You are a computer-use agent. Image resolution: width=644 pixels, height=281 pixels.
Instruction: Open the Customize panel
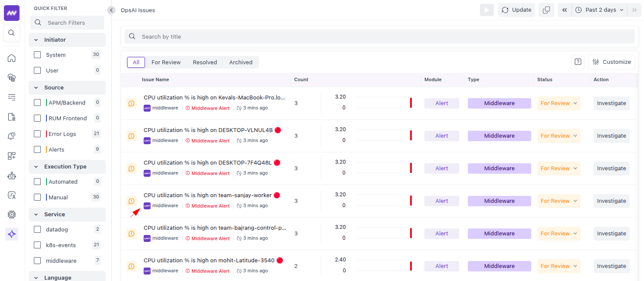coord(611,62)
